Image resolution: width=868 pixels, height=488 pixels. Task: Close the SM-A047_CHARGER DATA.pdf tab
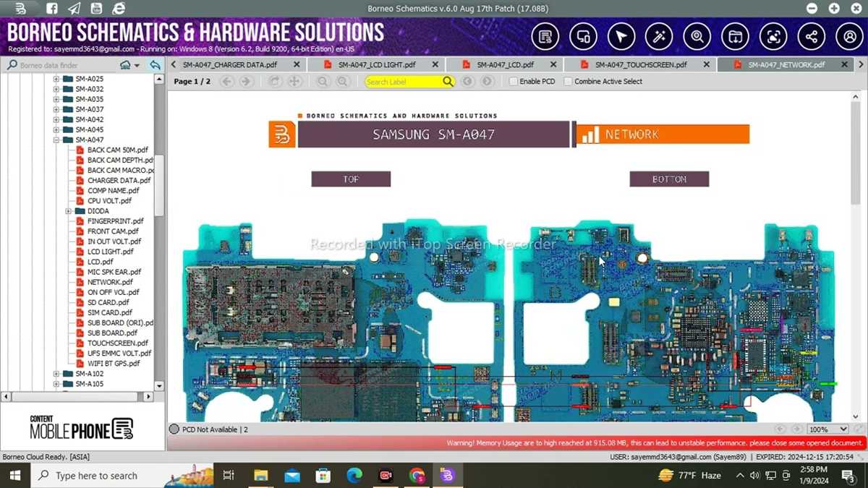[x=296, y=64]
